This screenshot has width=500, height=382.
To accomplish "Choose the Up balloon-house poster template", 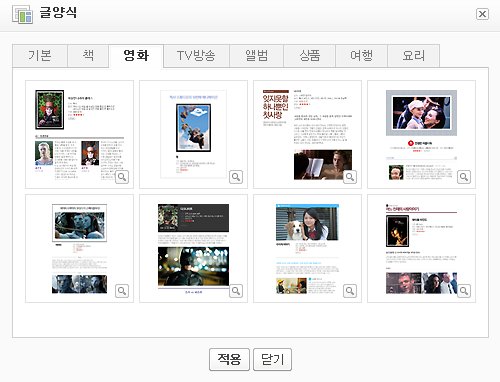I will point(193,134).
